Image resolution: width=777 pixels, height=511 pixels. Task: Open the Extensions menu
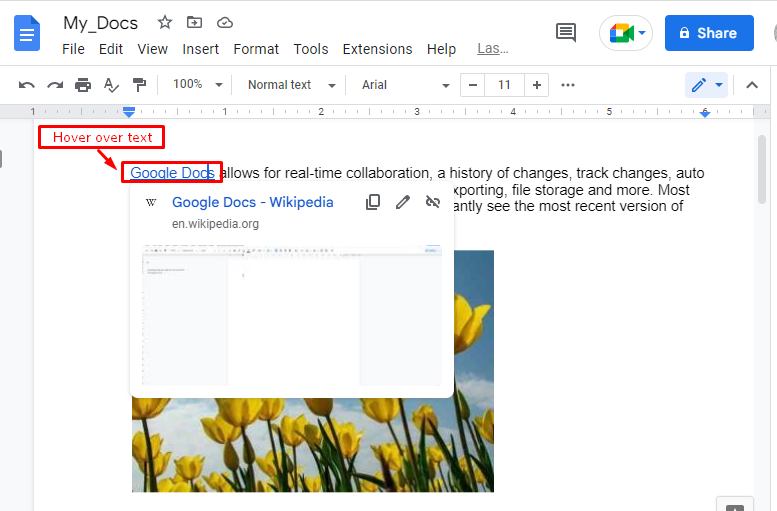click(377, 49)
